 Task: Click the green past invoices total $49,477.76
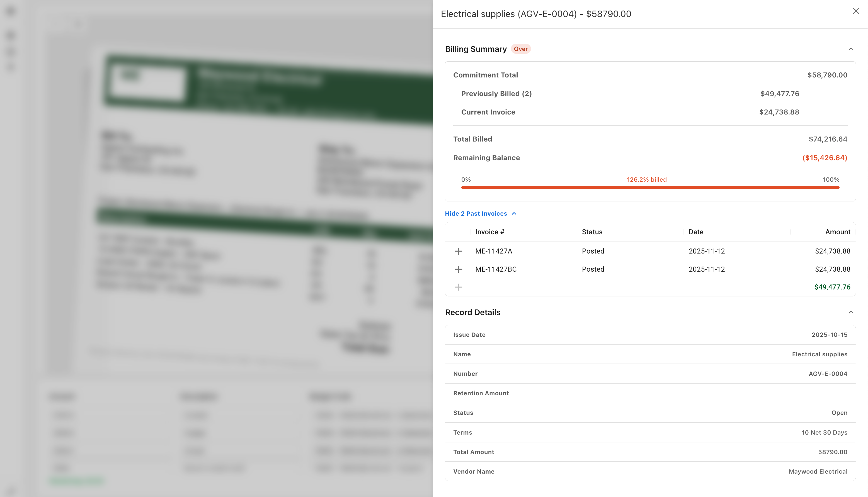[832, 287]
